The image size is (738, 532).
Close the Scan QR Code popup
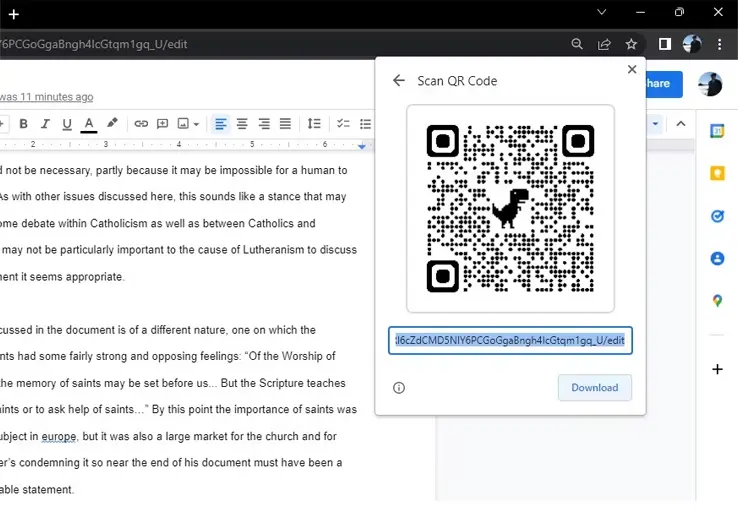click(x=632, y=69)
